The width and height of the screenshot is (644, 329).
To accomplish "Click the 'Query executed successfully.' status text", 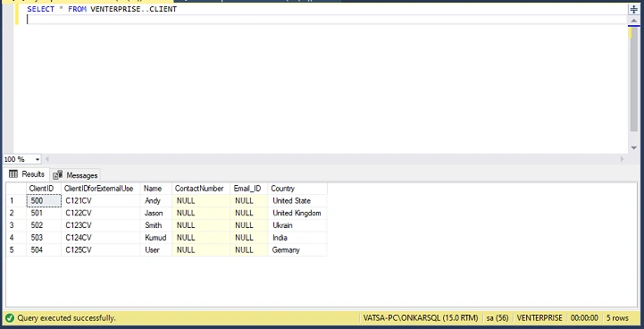I will click(66, 318).
